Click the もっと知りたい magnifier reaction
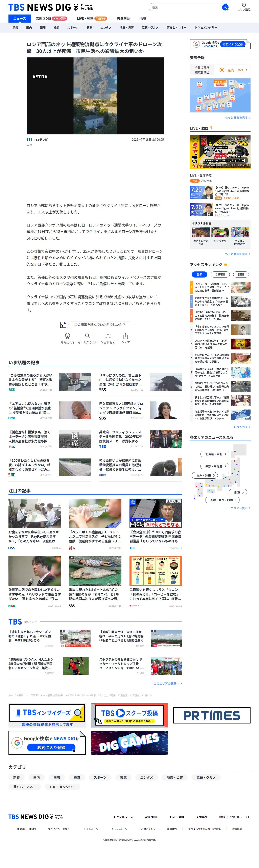The height and width of the screenshot is (868, 259). pos(88,338)
